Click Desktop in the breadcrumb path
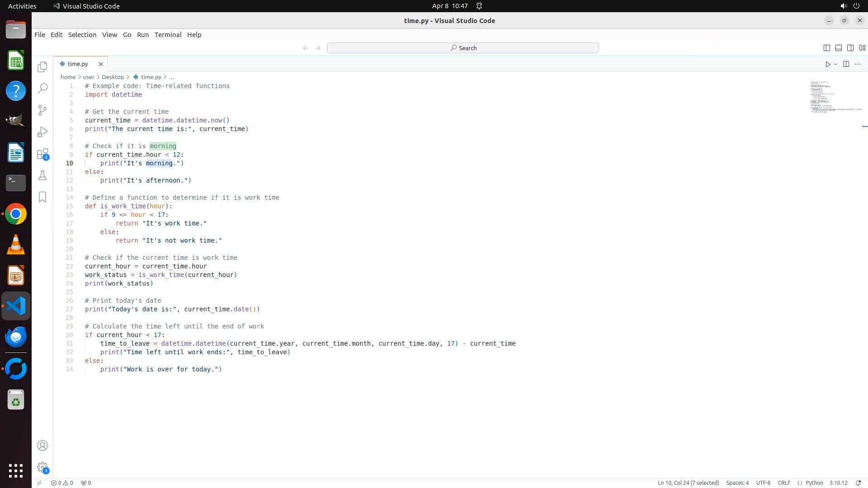This screenshot has width=868, height=488. click(113, 77)
